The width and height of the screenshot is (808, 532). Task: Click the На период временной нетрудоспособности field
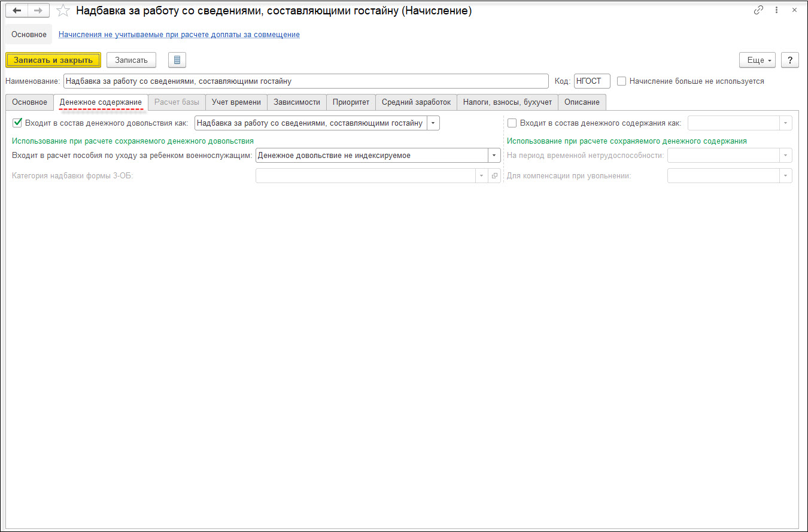pyautogui.click(x=724, y=156)
